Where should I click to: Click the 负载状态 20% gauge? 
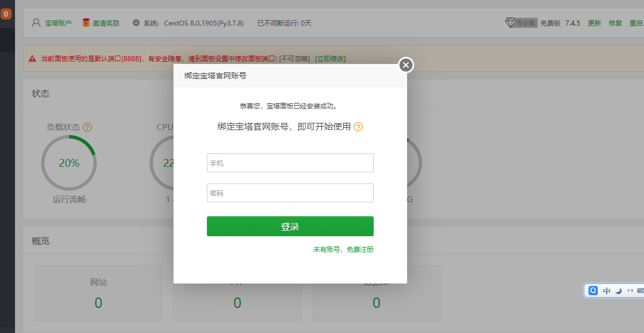[x=69, y=163]
